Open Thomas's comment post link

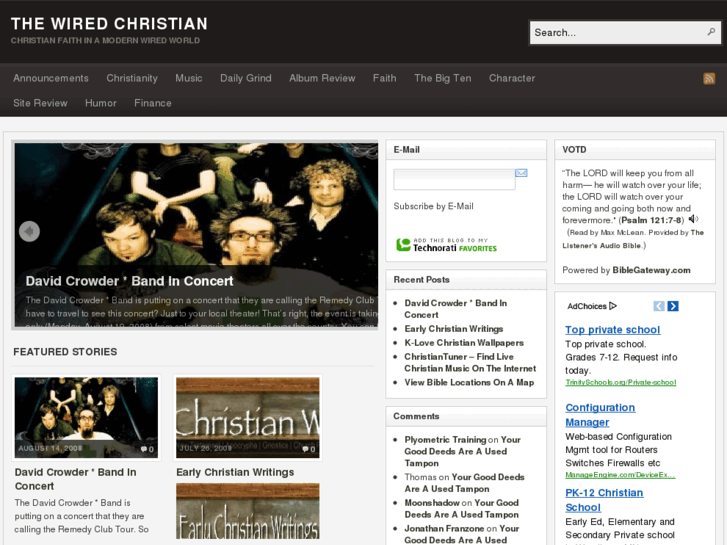pos(465,483)
